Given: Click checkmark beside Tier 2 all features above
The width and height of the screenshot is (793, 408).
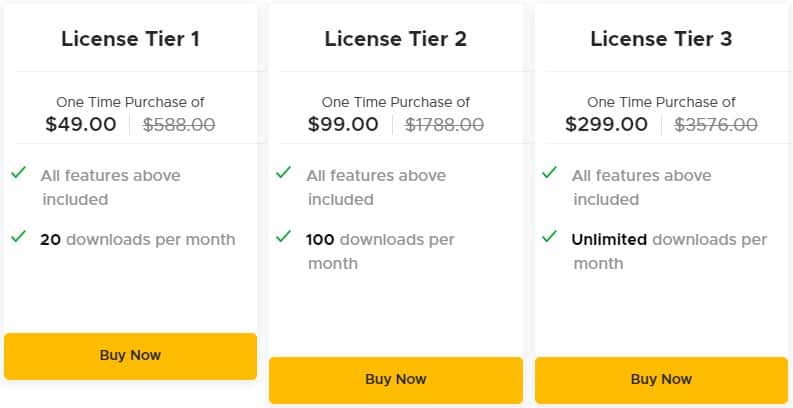Looking at the screenshot, I should pyautogui.click(x=284, y=173).
